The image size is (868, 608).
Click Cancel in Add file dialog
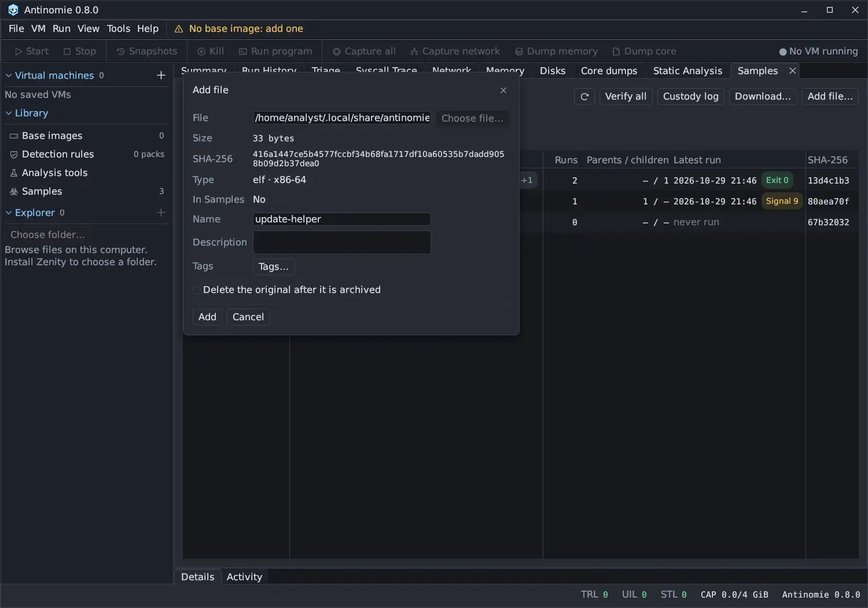click(x=248, y=317)
